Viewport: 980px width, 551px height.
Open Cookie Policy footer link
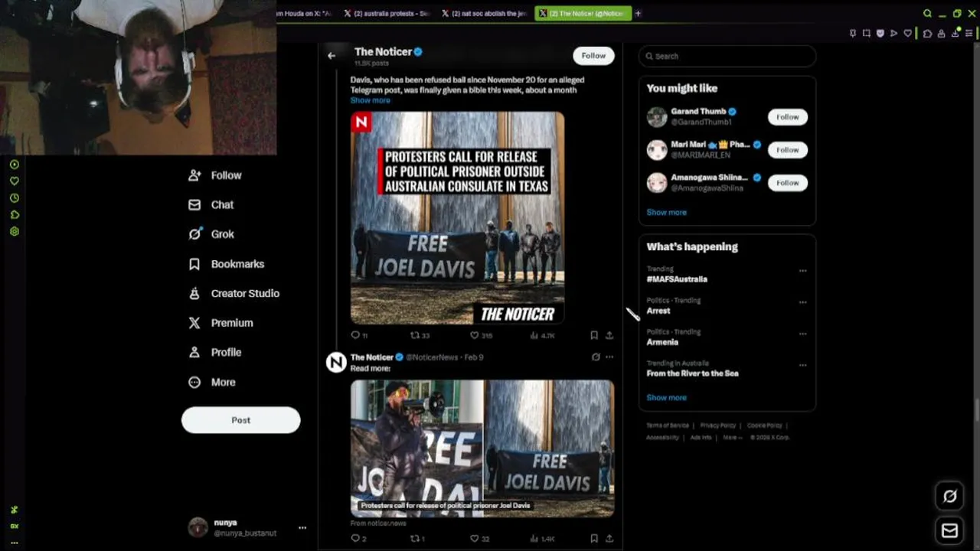click(765, 425)
